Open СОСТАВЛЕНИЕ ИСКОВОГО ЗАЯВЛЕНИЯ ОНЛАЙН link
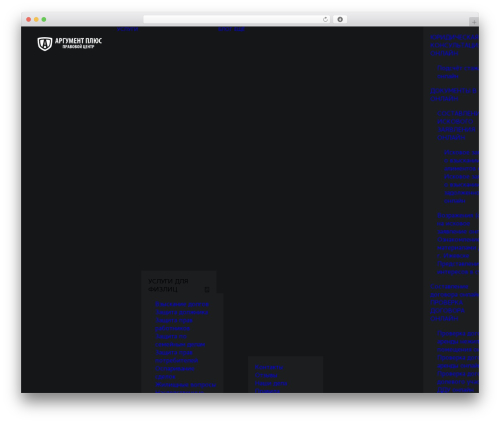Screen dimensions: 500x423 click(x=458, y=125)
